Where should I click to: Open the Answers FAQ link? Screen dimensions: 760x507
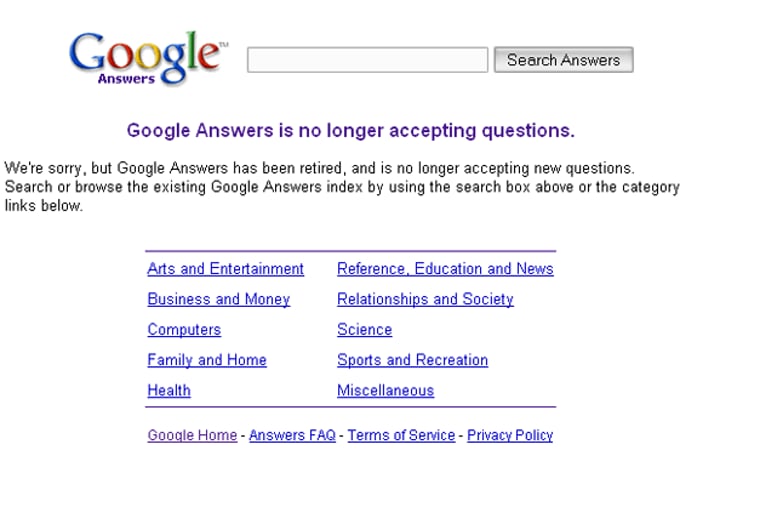point(292,435)
